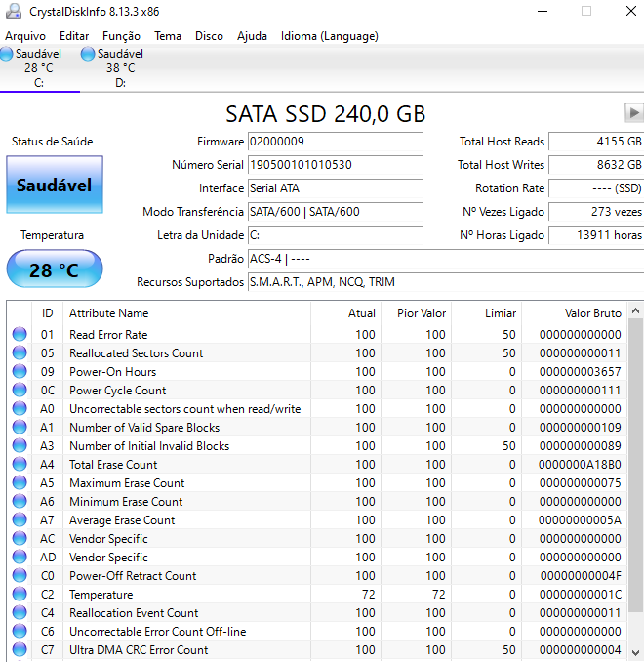Open the Ajuda menu
Viewport: 644px width, 662px height.
tap(252, 36)
